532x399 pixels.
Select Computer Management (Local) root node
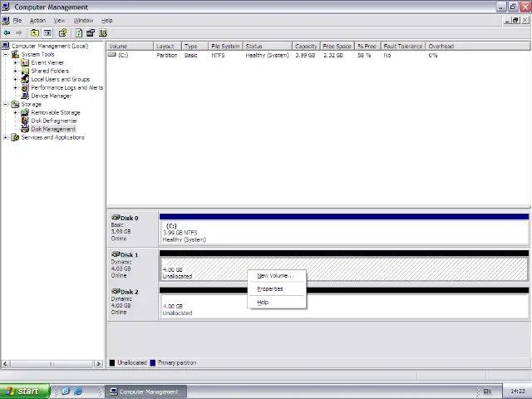[50, 46]
